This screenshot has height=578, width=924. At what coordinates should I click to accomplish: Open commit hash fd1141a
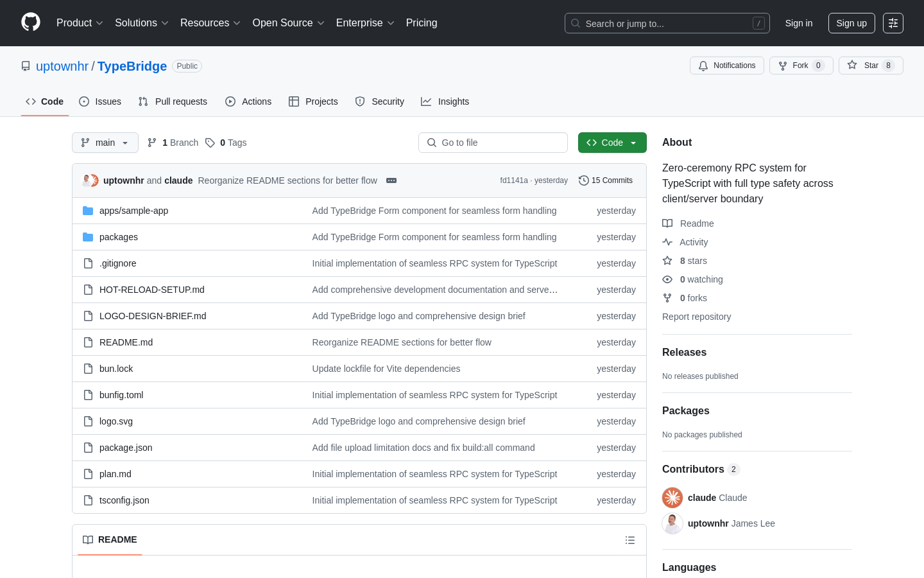514,180
